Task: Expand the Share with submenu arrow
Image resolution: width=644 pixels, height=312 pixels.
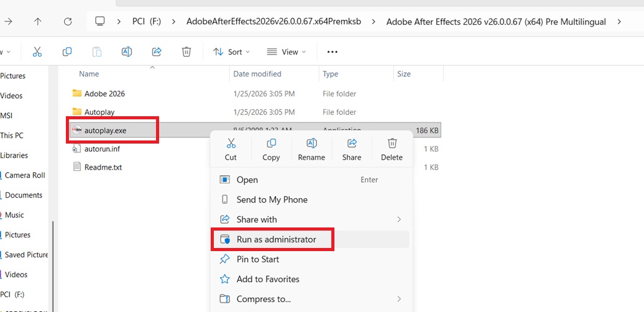Action: tap(399, 219)
